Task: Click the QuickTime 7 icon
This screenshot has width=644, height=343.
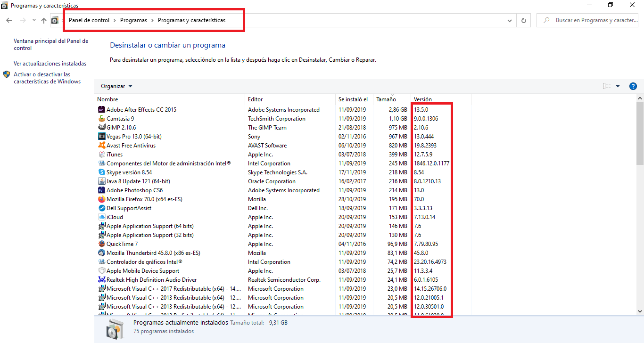Action: tap(101, 244)
